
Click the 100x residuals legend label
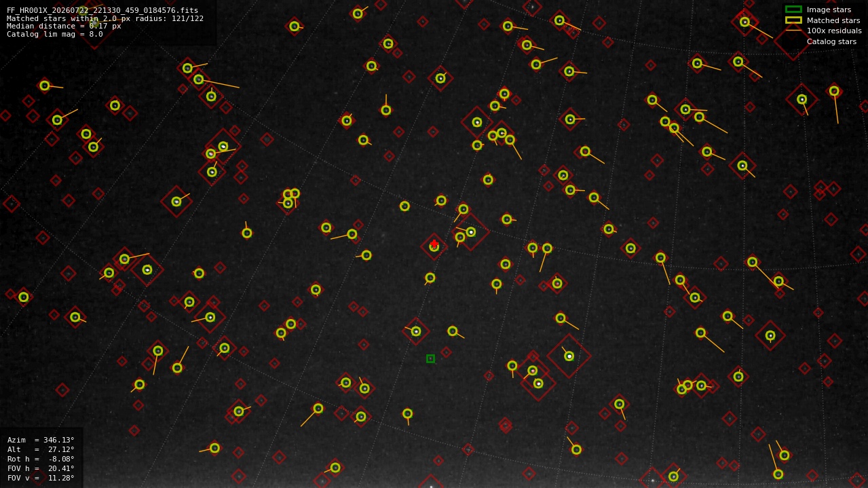[834, 31]
